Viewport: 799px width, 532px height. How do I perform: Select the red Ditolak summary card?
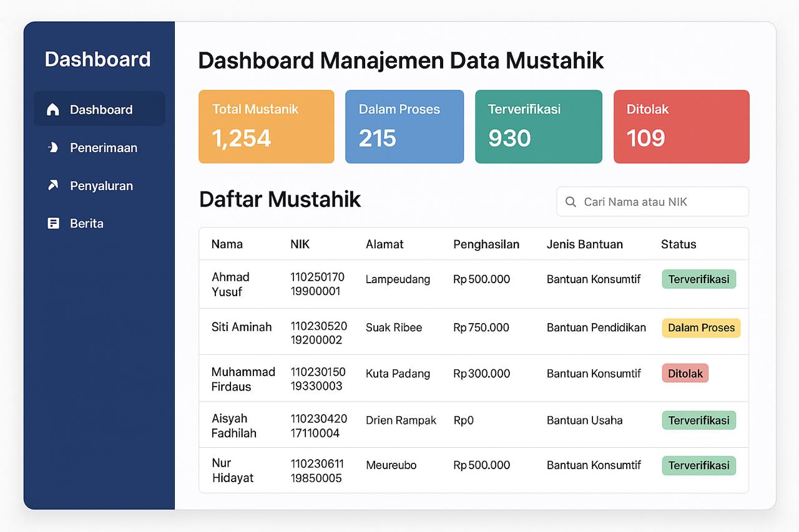pos(681,127)
